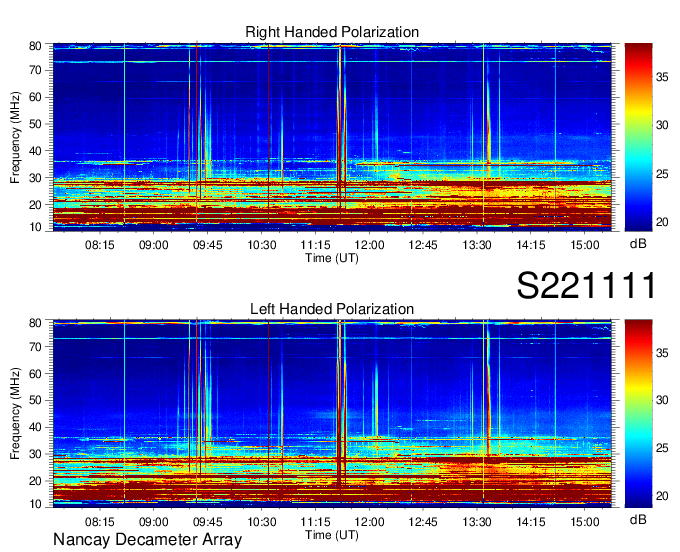Click the 80 MHz tick label on top plot
Image resolution: width=680 pixels, height=552 pixels.
point(35,46)
